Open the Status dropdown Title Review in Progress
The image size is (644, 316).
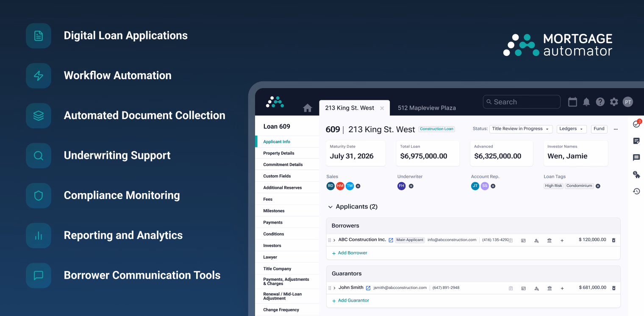521,129
